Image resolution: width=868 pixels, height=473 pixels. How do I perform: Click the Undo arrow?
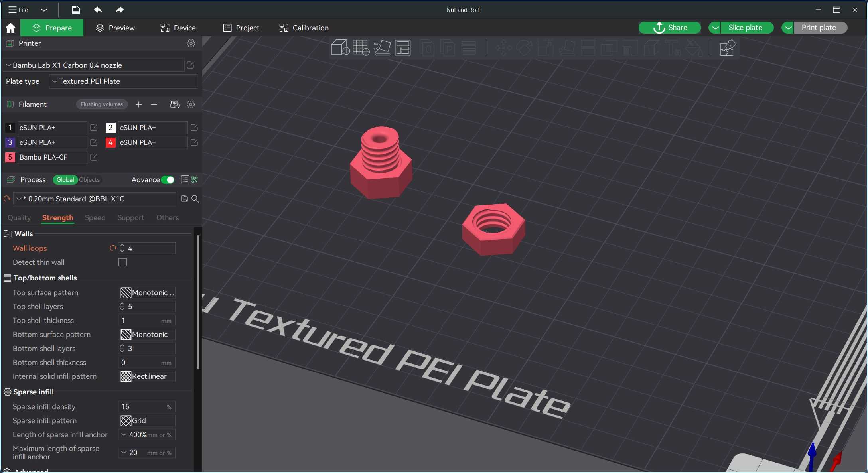(x=98, y=10)
